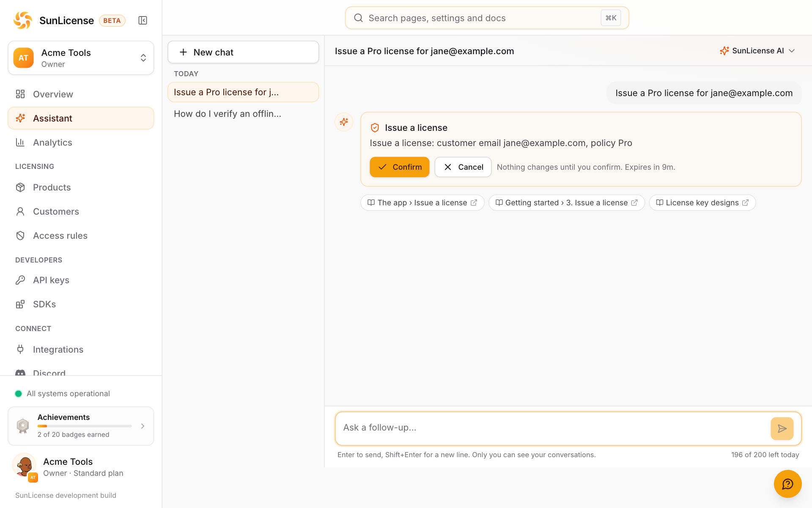Open the help chat bubble button
This screenshot has width=812, height=508.
coord(787,484)
